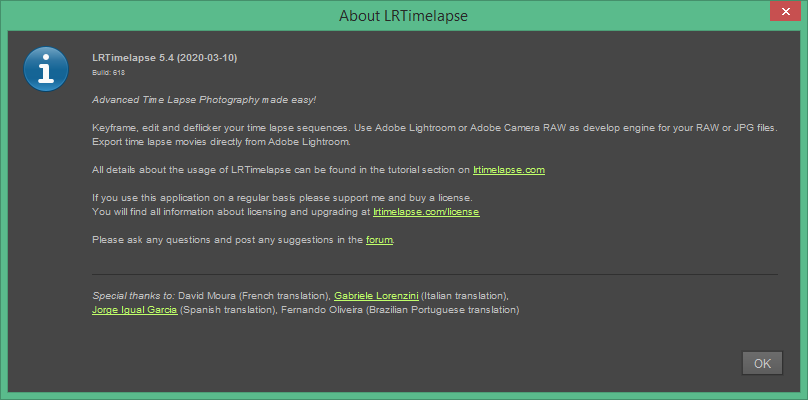Image resolution: width=808 pixels, height=400 pixels.
Task: Click the OK button
Action: pyautogui.click(x=762, y=363)
